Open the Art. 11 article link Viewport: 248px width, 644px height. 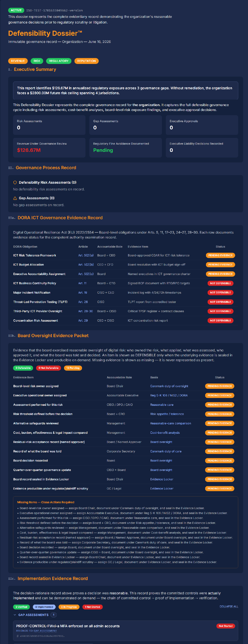tap(82, 283)
